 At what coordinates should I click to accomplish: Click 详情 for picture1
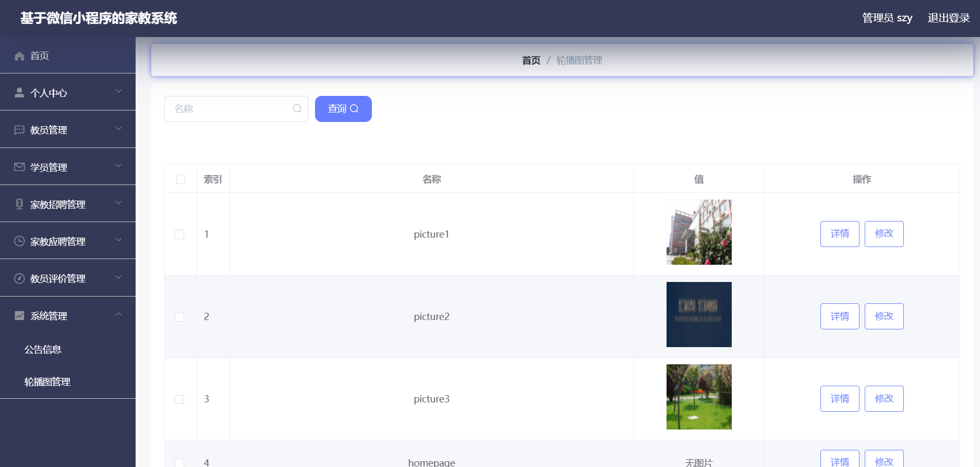point(840,234)
